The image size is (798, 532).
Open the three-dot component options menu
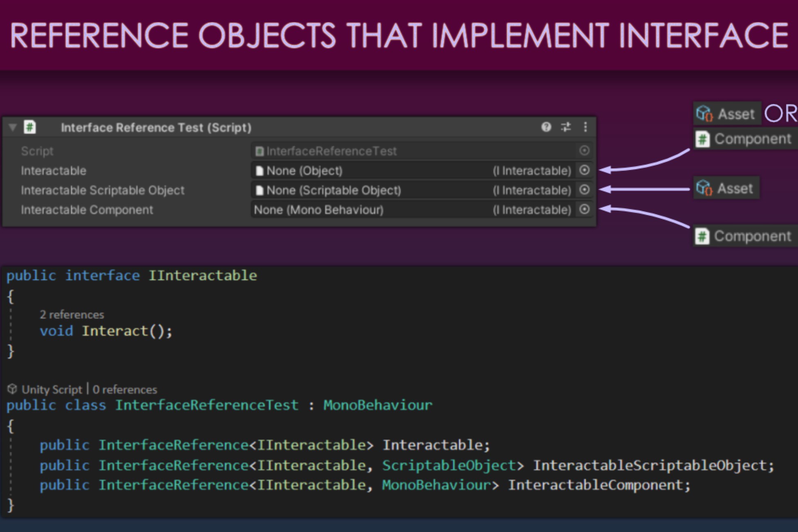click(585, 127)
